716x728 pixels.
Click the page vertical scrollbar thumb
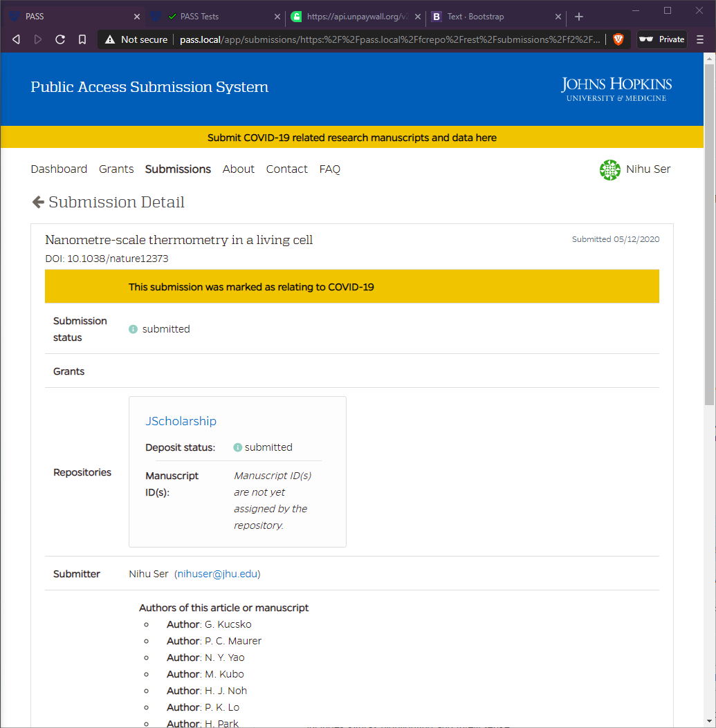[709, 234]
